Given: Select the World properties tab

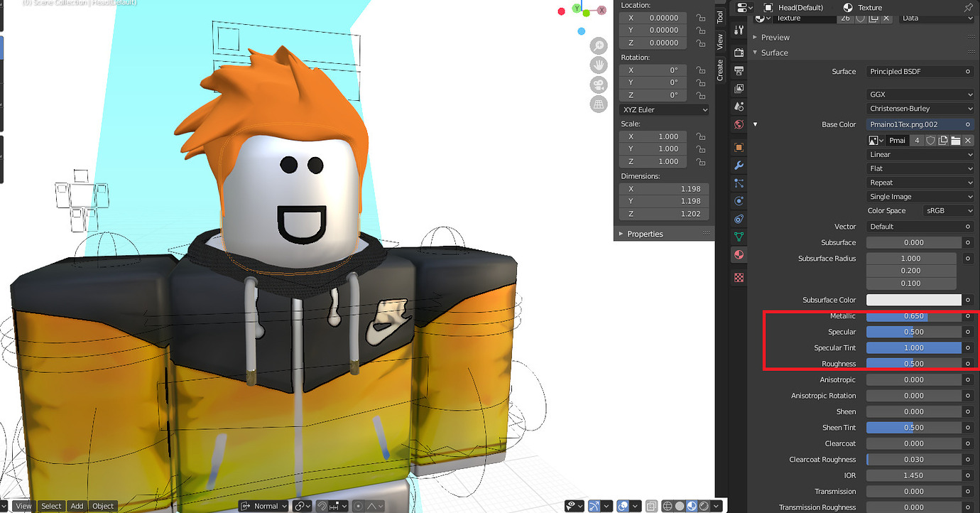Looking at the screenshot, I should [739, 124].
